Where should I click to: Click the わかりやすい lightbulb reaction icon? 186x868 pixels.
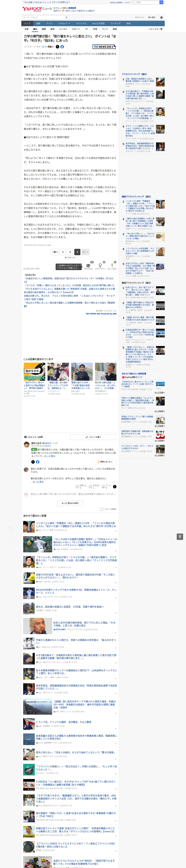(100, 265)
